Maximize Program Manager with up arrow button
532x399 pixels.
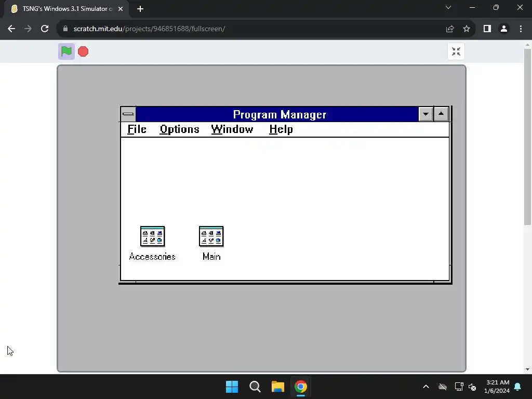click(441, 114)
